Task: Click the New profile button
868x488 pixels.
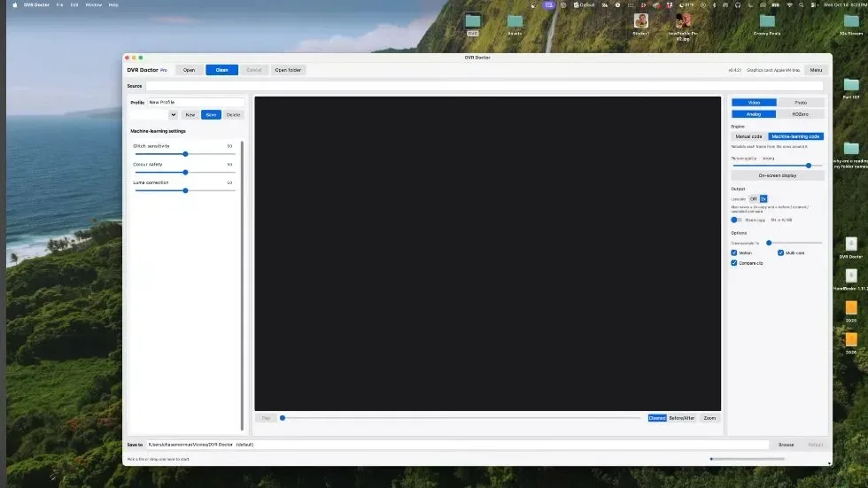Action: (190, 115)
